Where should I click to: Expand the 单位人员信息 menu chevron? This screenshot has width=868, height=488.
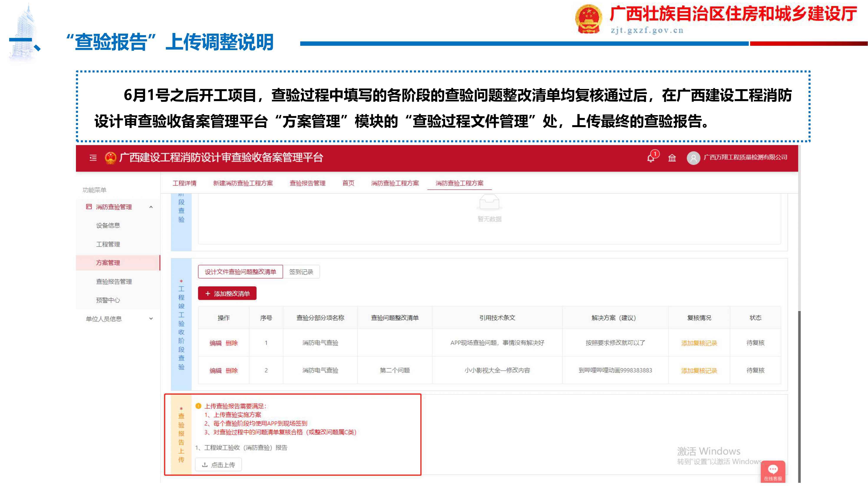click(151, 319)
